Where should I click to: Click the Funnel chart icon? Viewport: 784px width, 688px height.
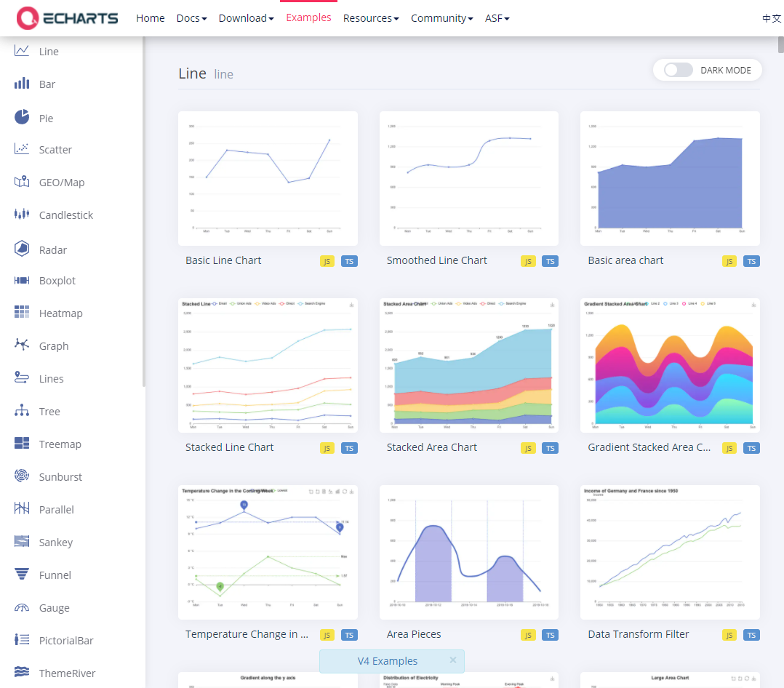[22, 575]
